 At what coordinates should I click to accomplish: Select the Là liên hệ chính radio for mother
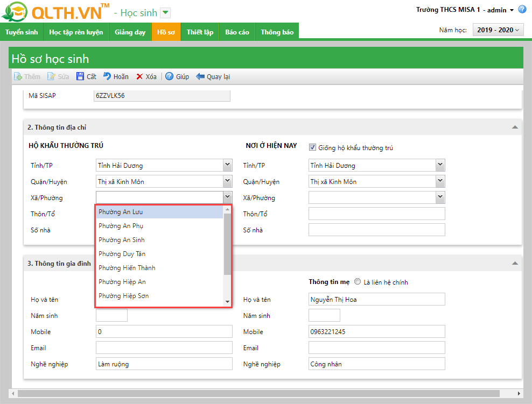click(358, 282)
